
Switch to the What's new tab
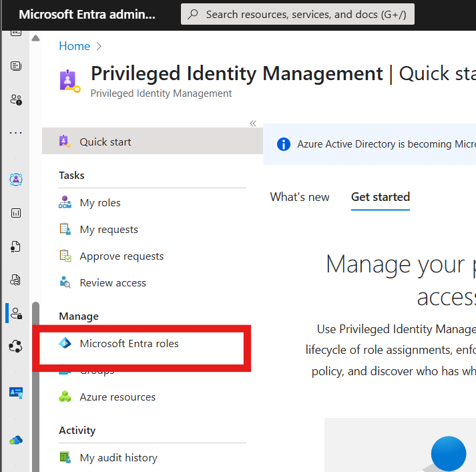(x=300, y=197)
